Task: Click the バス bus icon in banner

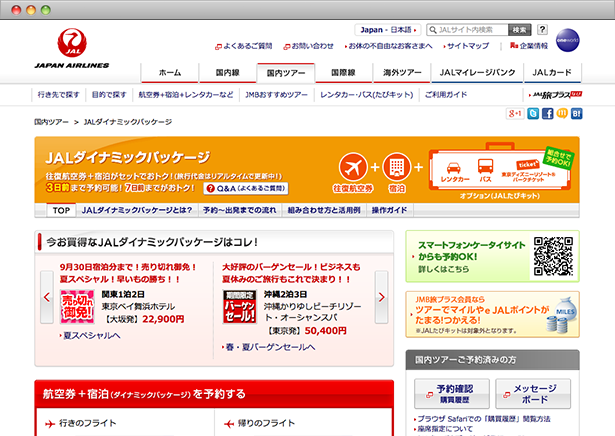Action: click(x=485, y=166)
